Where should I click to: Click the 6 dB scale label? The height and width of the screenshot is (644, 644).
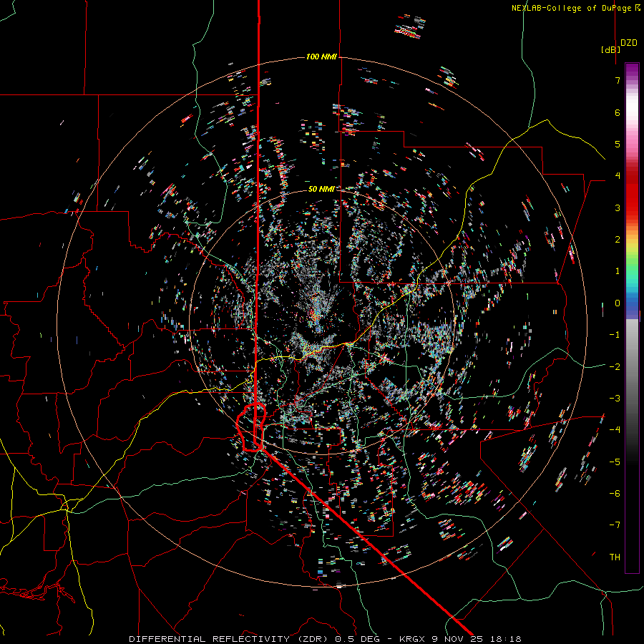click(618, 112)
